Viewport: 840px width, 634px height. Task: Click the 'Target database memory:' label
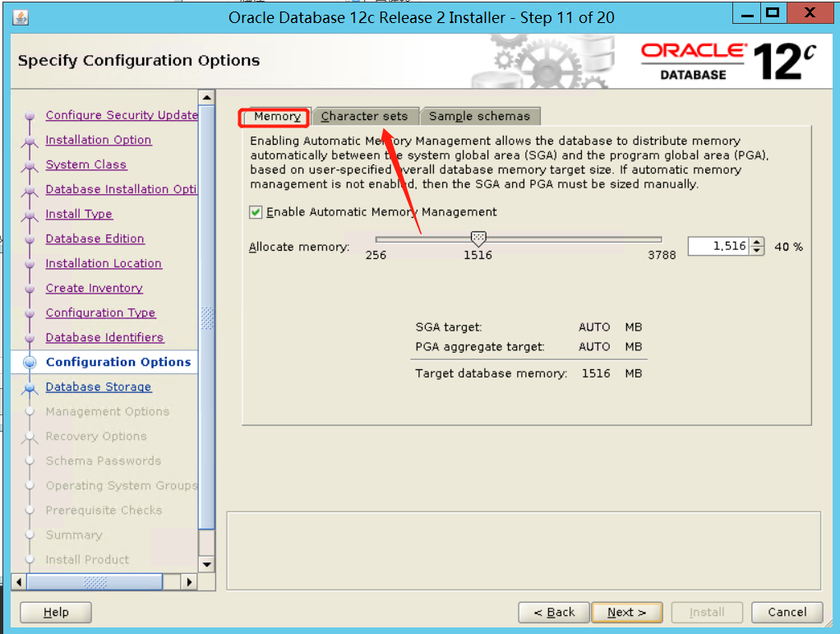pos(491,373)
